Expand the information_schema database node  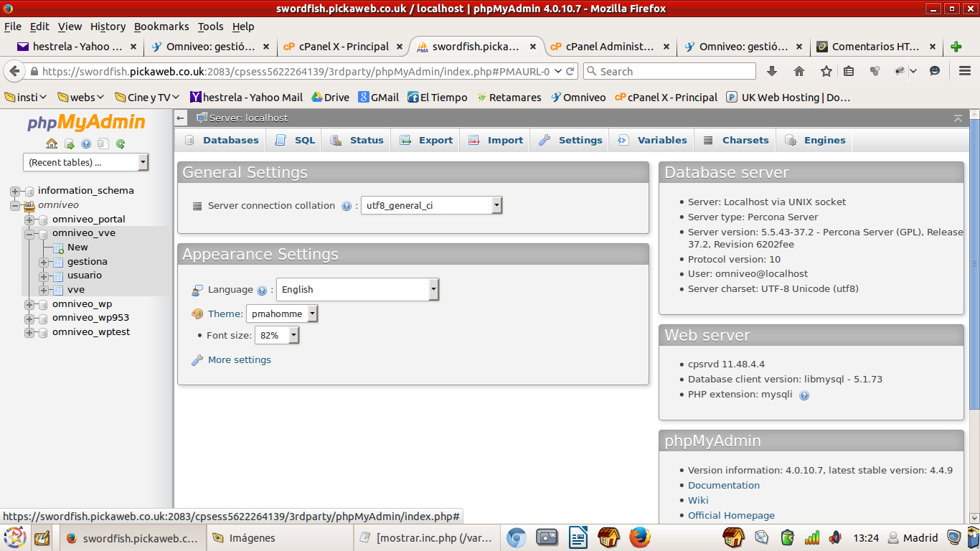tap(15, 191)
